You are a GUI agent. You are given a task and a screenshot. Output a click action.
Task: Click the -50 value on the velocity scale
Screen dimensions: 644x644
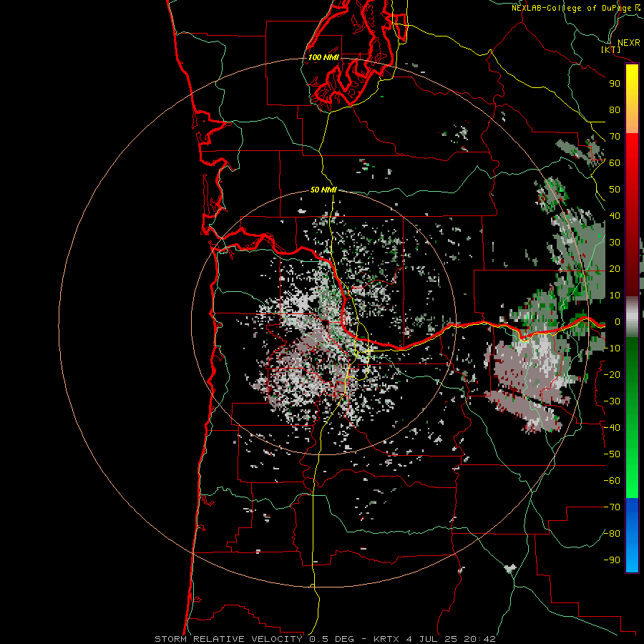(612, 454)
